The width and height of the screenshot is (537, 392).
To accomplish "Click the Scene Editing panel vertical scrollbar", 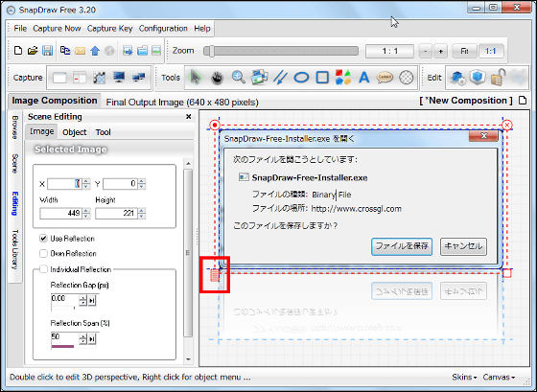I will pyautogui.click(x=188, y=261).
